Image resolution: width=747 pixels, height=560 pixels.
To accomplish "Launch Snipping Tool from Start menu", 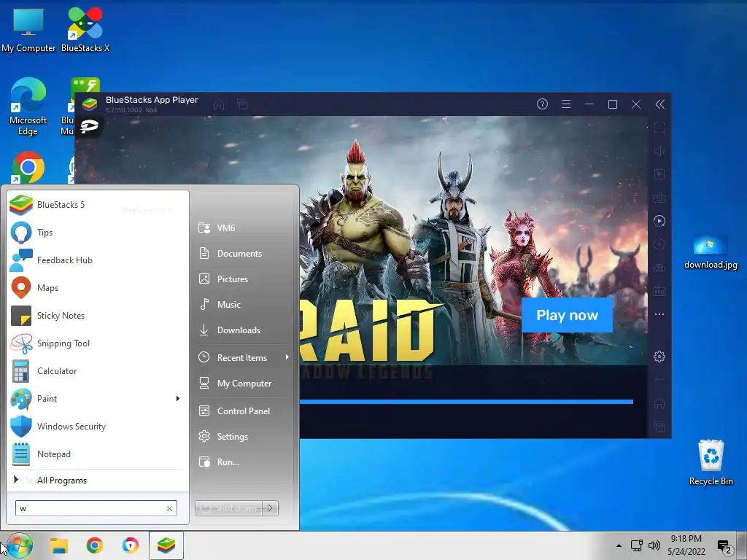I will tap(98, 343).
